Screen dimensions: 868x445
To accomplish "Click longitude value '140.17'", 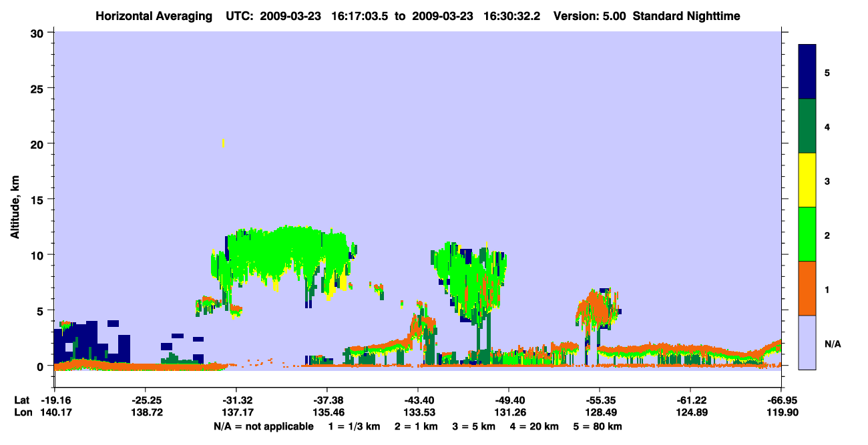I will pyautogui.click(x=55, y=413).
